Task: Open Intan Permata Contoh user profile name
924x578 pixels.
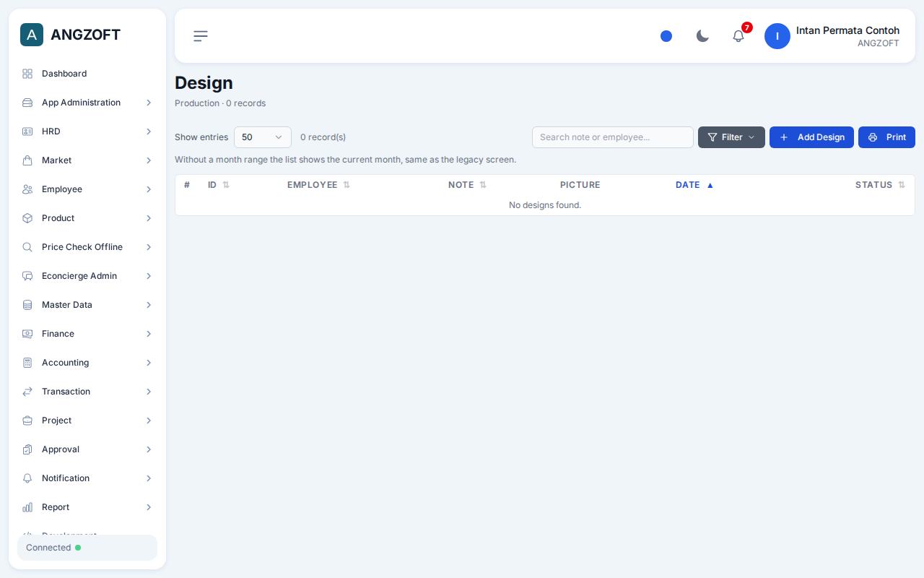Action: pyautogui.click(x=847, y=30)
